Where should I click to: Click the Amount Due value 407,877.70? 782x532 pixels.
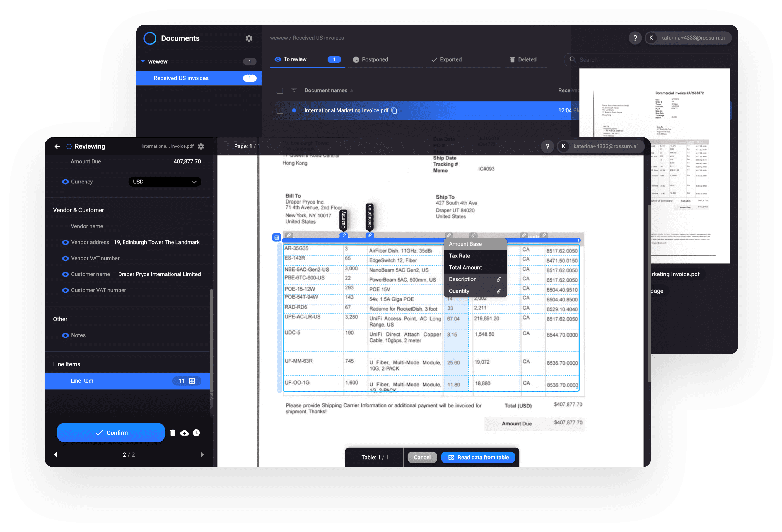click(x=187, y=161)
